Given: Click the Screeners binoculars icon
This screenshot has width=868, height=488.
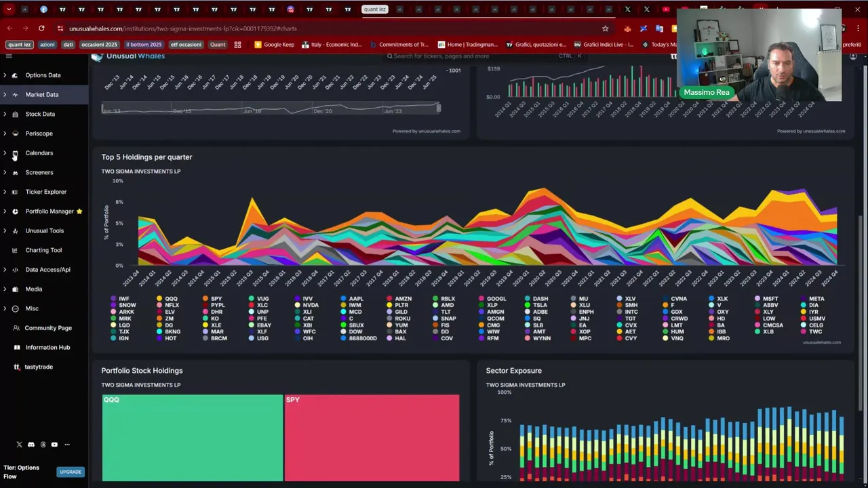Looking at the screenshot, I should coord(15,172).
